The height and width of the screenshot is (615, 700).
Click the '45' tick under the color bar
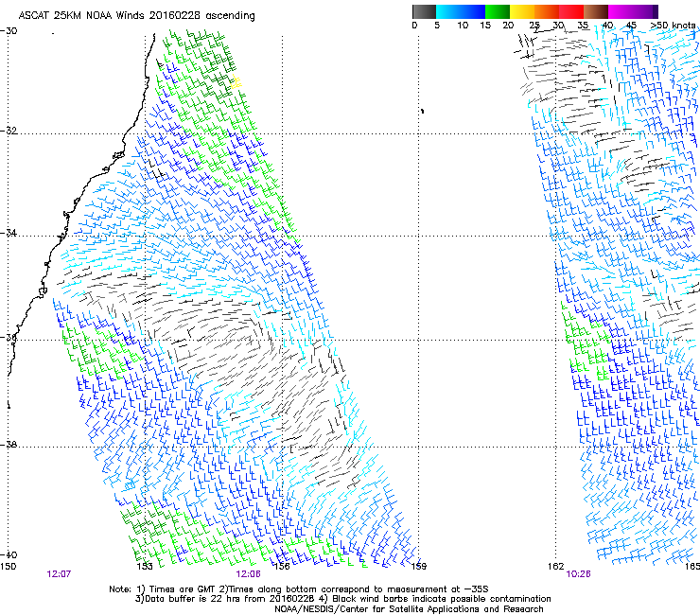coord(631,26)
